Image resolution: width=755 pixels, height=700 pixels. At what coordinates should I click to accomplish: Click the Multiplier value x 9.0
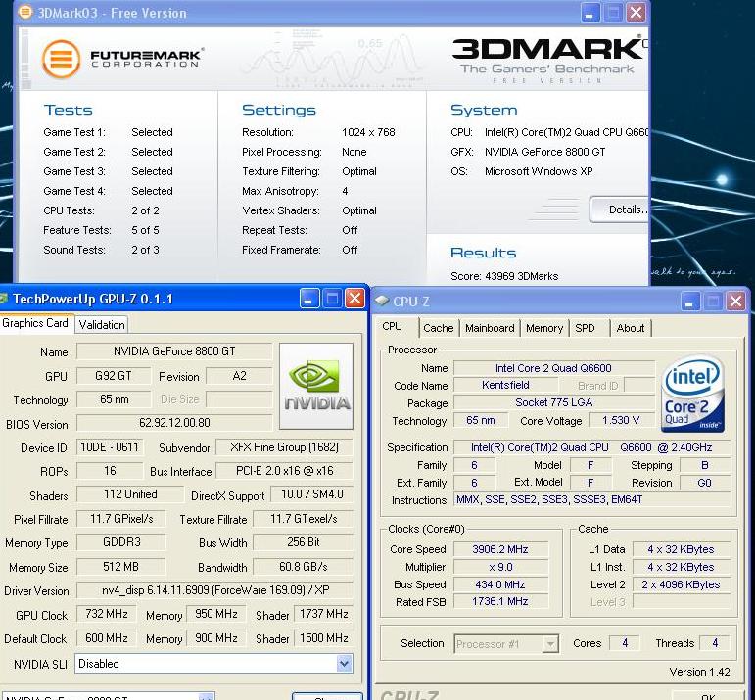tap(500, 567)
